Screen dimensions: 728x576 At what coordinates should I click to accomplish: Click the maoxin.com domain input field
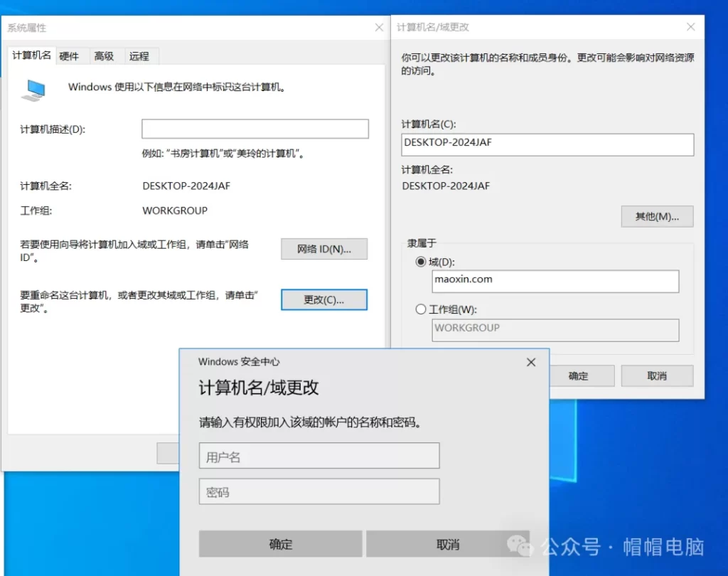pos(555,281)
